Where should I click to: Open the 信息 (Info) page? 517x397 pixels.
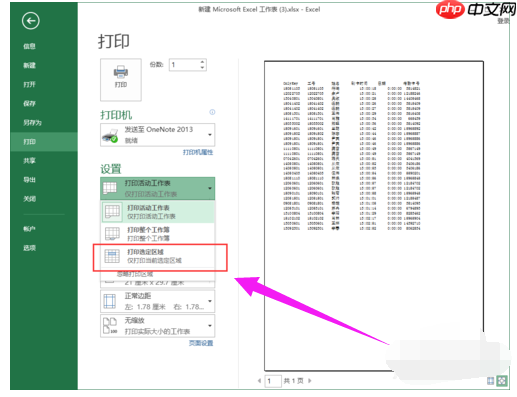click(x=29, y=46)
